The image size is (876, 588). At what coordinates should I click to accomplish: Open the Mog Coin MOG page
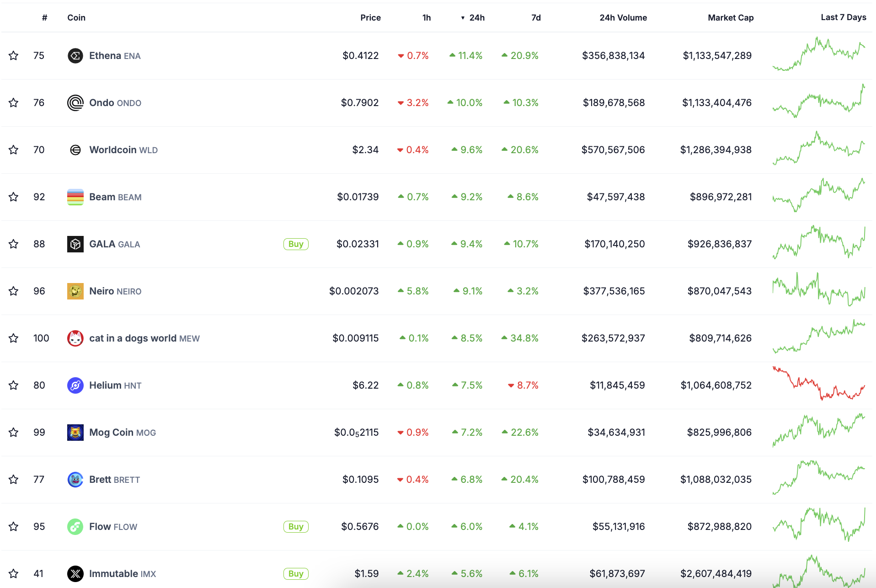pyautogui.click(x=123, y=433)
